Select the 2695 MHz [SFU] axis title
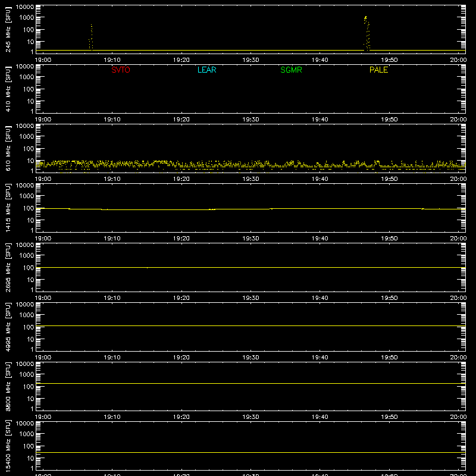Viewport: 476px width, 476px height. pos(8,267)
